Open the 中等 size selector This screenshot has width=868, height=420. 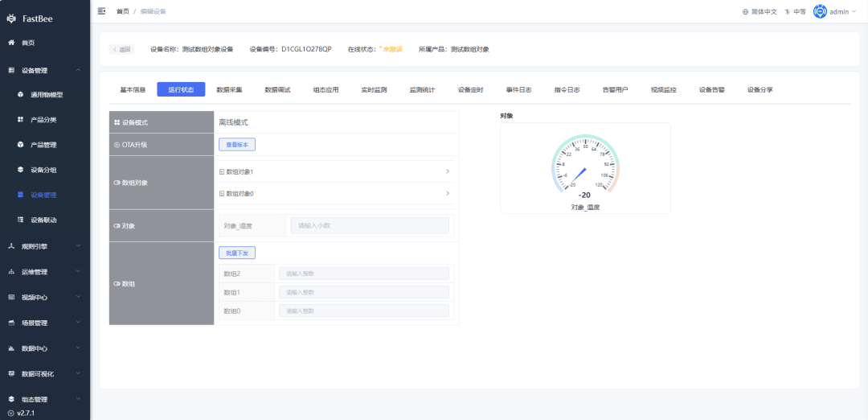(796, 11)
